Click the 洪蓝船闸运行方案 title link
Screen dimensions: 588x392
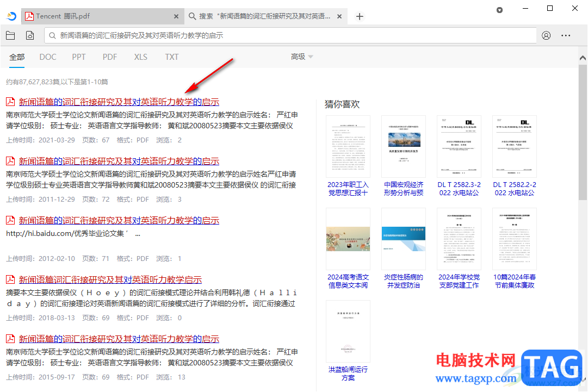[348, 374]
